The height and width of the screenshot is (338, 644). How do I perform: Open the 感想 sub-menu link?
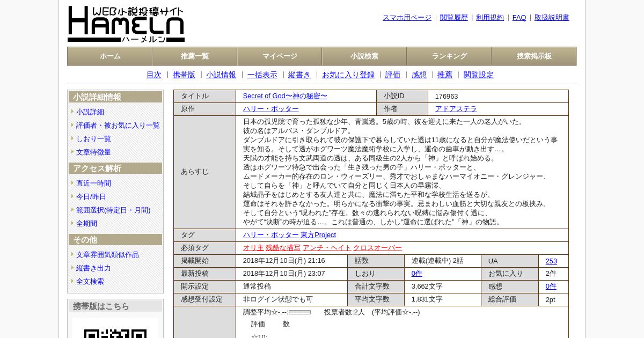point(419,75)
